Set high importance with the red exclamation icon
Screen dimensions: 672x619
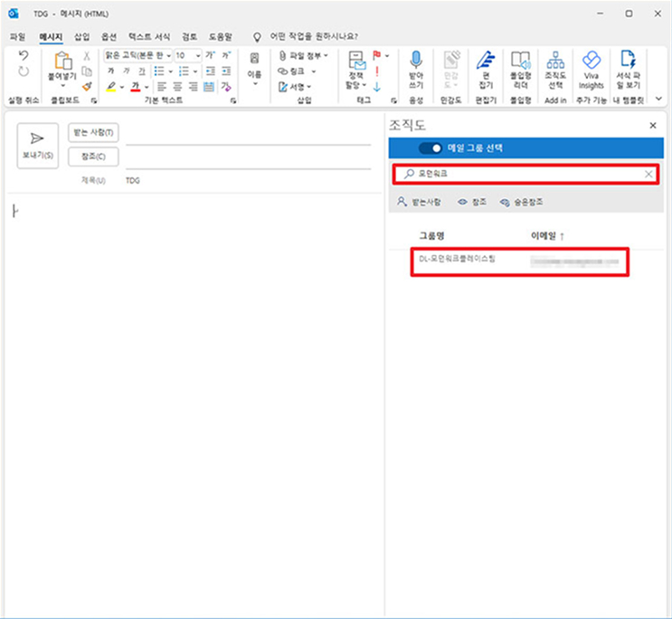click(377, 71)
